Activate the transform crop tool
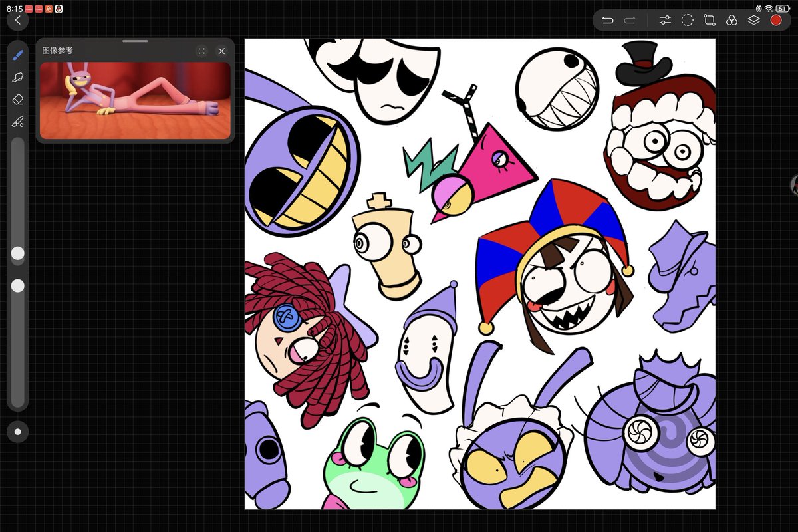This screenshot has height=532, width=798. (x=710, y=20)
